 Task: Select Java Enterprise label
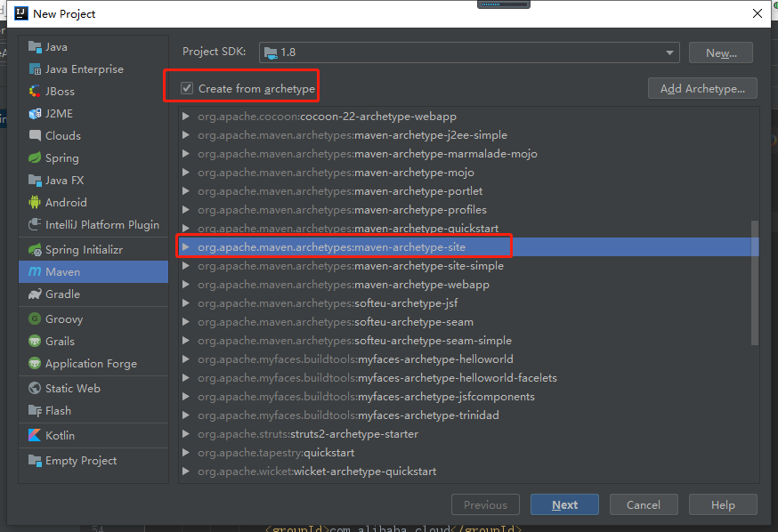click(85, 69)
